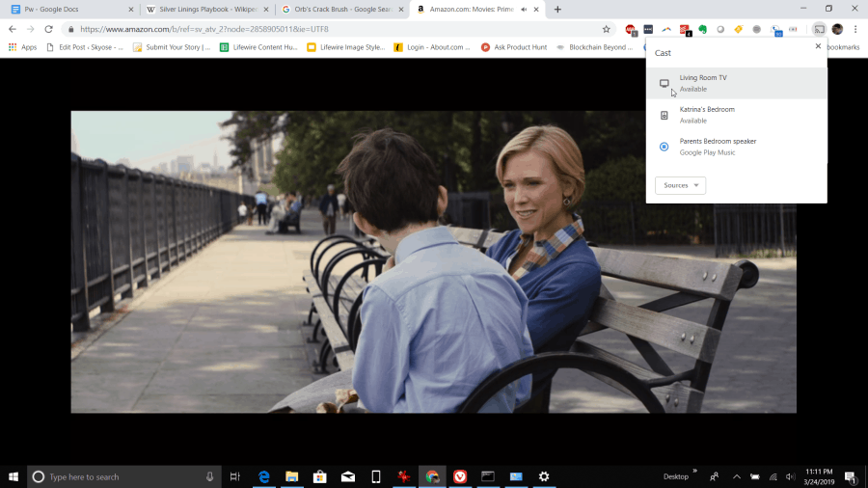Open Edit Post Skyose bookmark
The width and height of the screenshot is (868, 488).
[x=85, y=47]
